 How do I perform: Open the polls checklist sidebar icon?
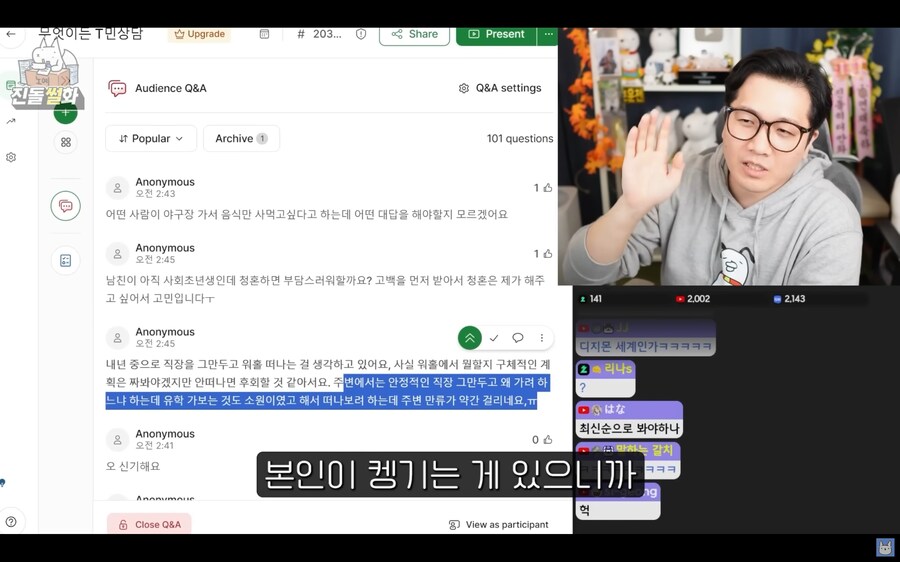click(65, 261)
